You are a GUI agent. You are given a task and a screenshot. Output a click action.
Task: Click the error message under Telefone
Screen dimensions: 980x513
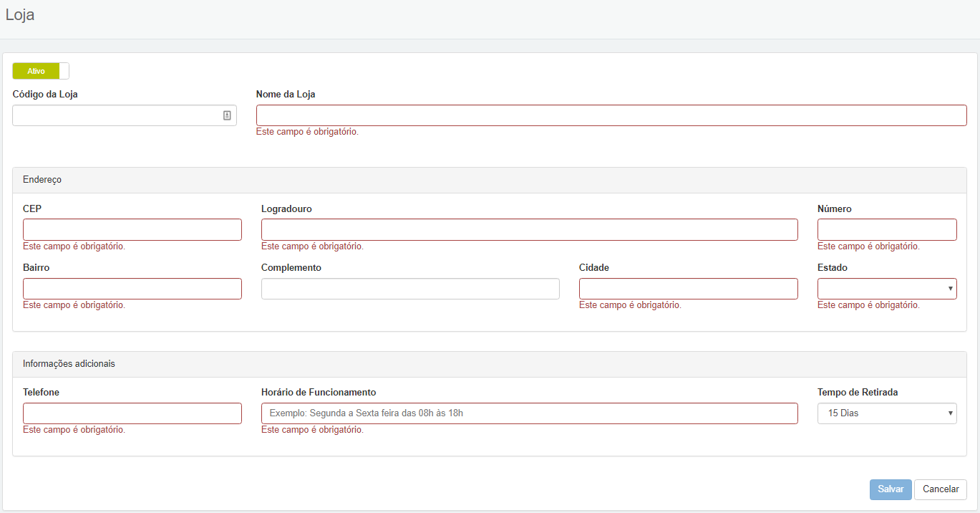click(x=74, y=431)
